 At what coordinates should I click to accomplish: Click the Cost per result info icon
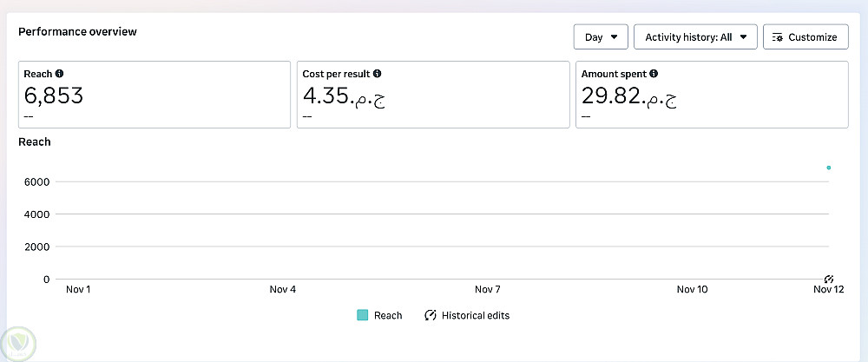coord(378,75)
